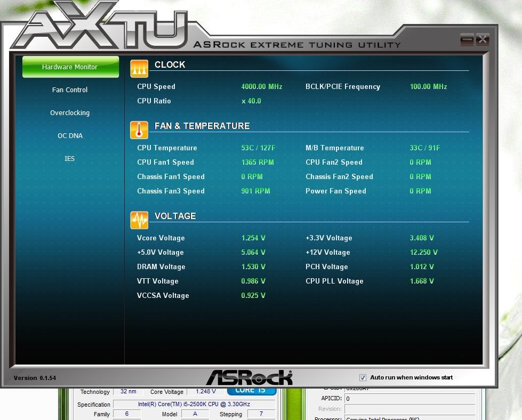The image size is (522, 420).
Task: Click the CLOCK section heading
Action: pos(170,64)
